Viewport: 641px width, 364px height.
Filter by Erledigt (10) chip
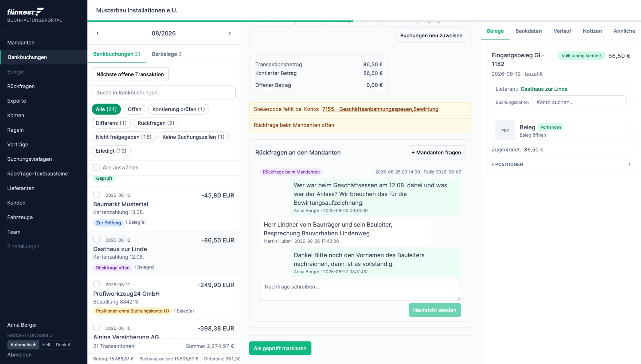point(111,151)
